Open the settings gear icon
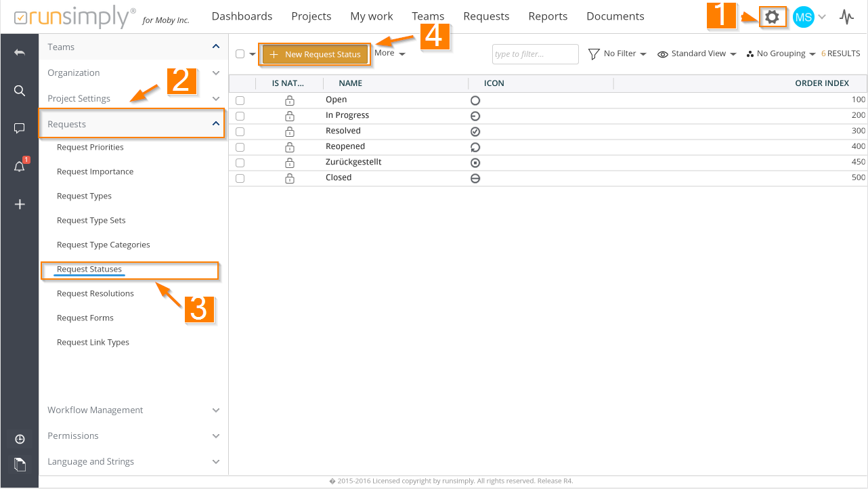The height and width of the screenshot is (489, 868). pos(772,17)
